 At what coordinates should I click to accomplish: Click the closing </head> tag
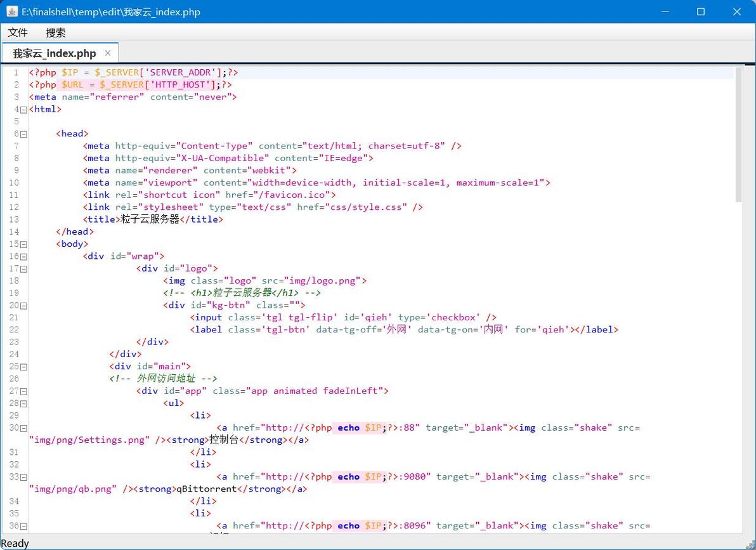(75, 232)
